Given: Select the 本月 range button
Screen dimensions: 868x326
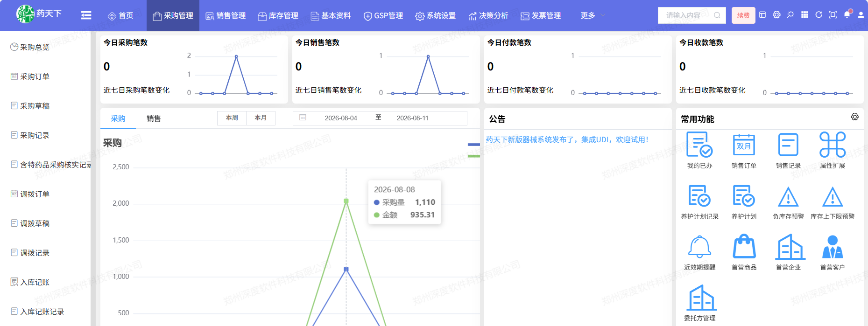Looking at the screenshot, I should 261,118.
